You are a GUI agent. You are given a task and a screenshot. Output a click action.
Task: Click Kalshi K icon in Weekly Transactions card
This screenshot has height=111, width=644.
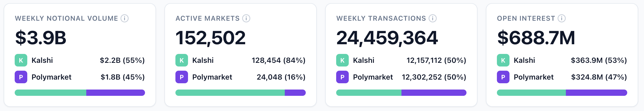(342, 60)
